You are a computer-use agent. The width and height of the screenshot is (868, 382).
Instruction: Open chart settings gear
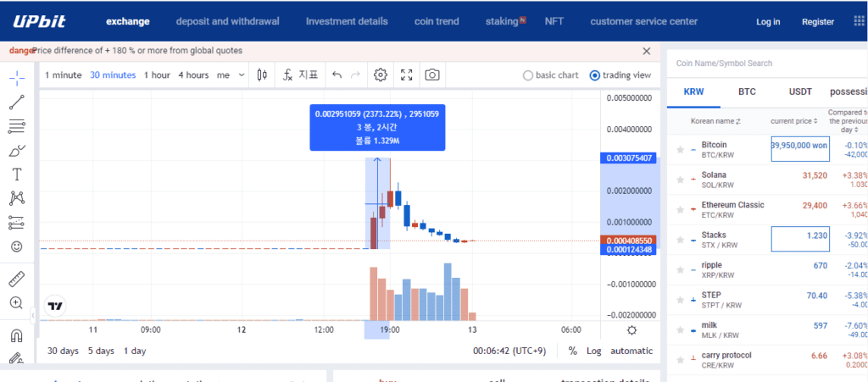pyautogui.click(x=380, y=75)
